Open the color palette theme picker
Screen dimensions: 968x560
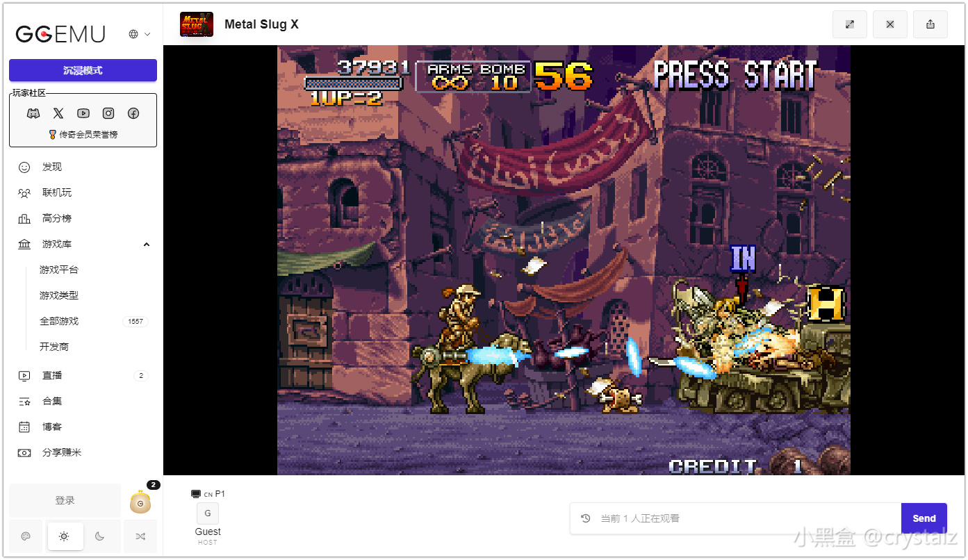click(x=26, y=536)
